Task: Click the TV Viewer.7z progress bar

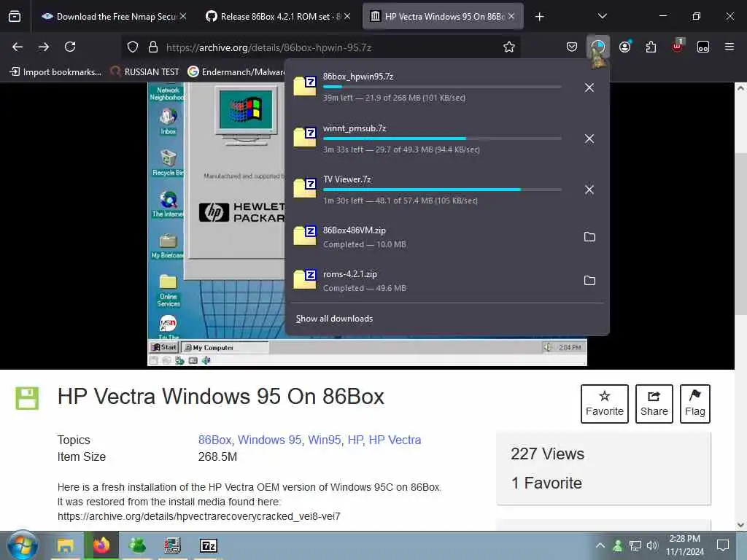Action: tap(442, 190)
